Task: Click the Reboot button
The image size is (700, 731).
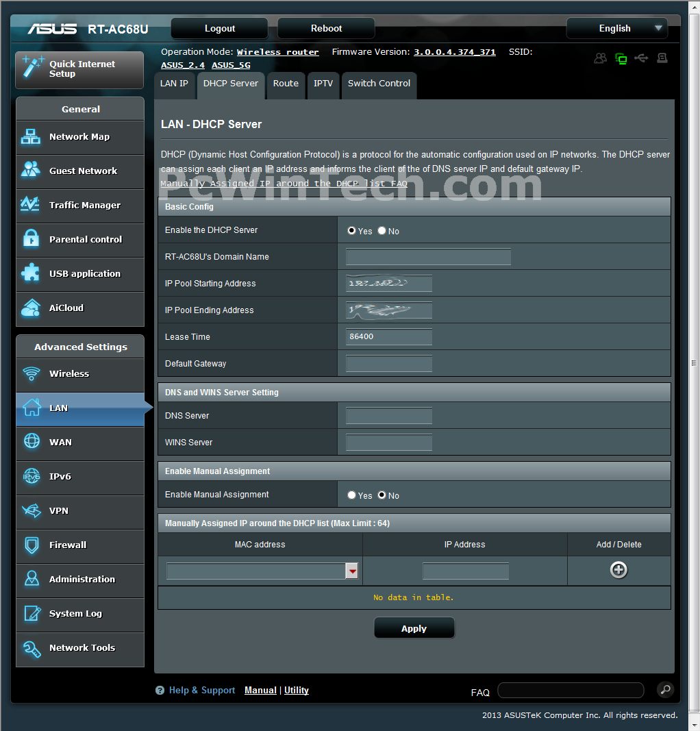Action: pos(326,29)
